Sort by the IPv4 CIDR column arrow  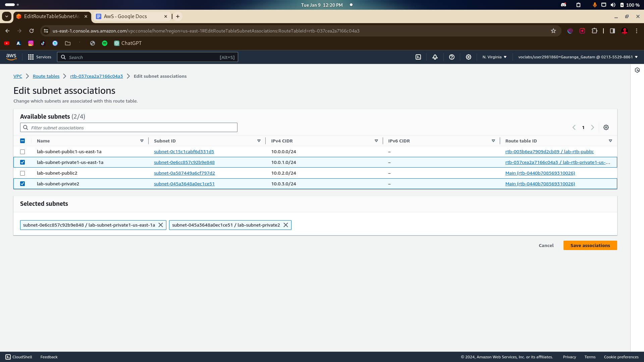coord(376,141)
